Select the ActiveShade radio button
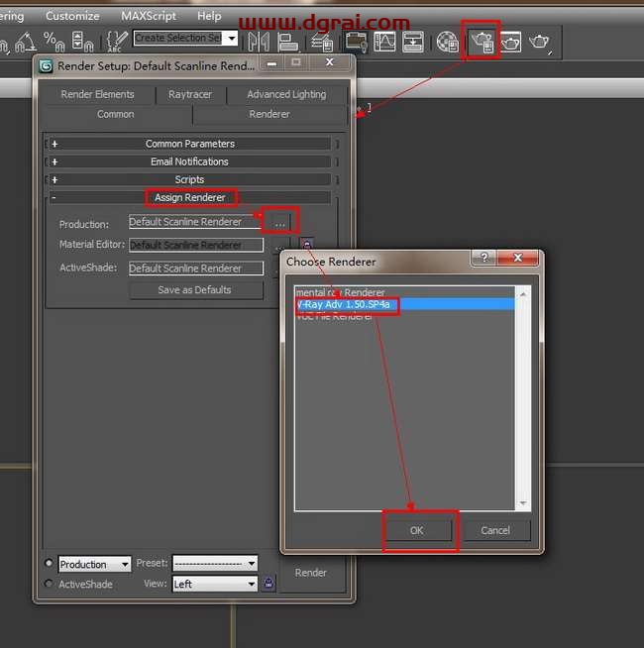 (x=49, y=584)
